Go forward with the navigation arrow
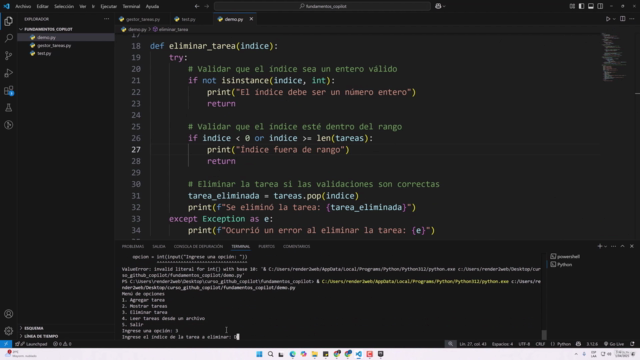This screenshot has width=640, height=360. [x=207, y=6]
